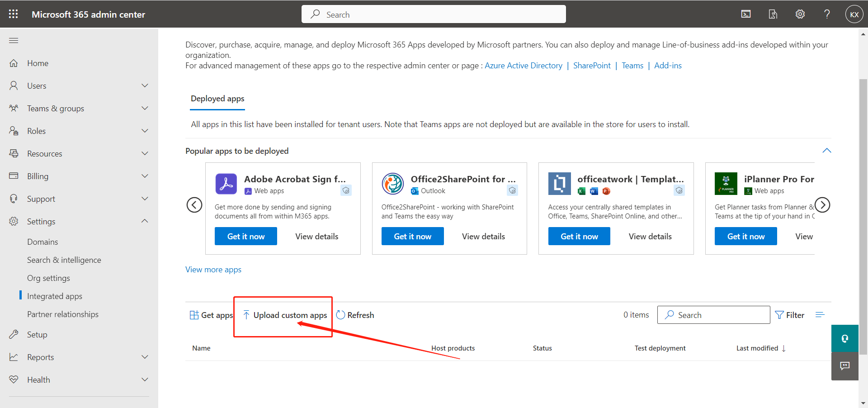
Task: Expand the Users menu chevron
Action: coord(145,85)
